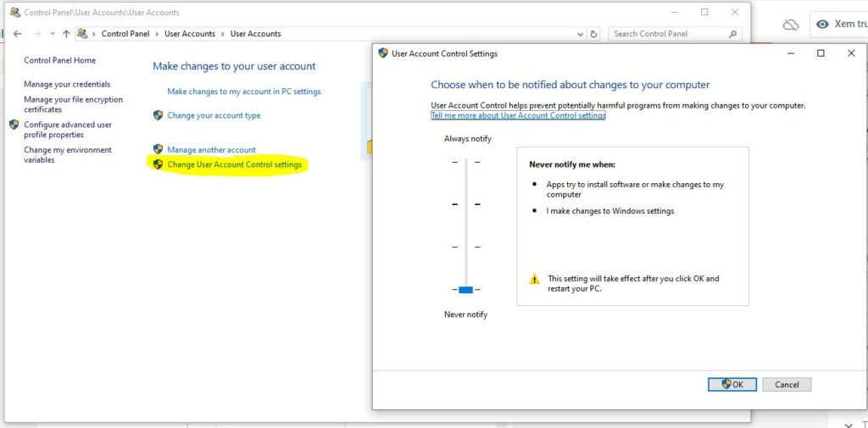
Task: Open Configure advanced user profile properties
Action: click(x=68, y=130)
